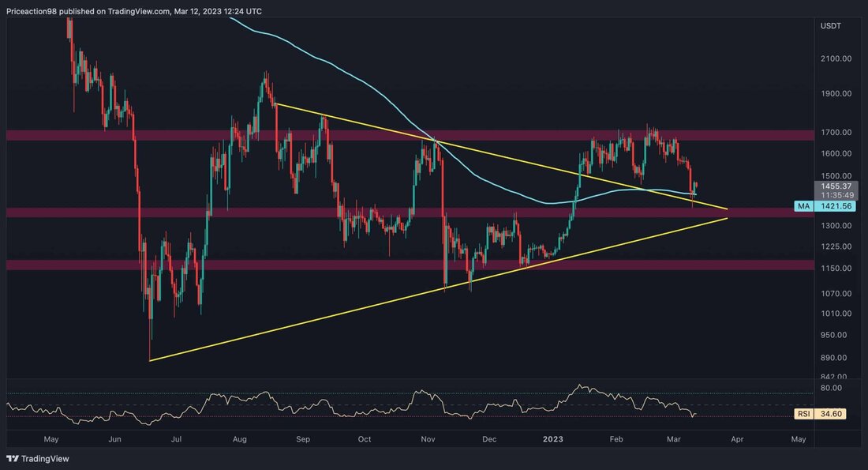Viewport: 868px width, 470px height.
Task: Click the Mar label on time axis
Action: (673, 439)
